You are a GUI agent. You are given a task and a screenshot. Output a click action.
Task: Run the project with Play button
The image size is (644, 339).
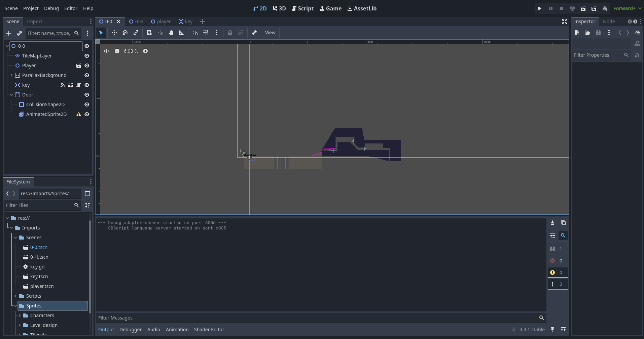click(540, 8)
